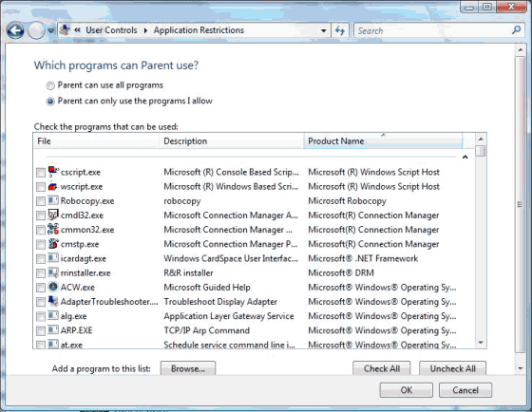Screen dimensions: 532x412
Task: Click the cscript.exe file icon
Action: [53, 172]
